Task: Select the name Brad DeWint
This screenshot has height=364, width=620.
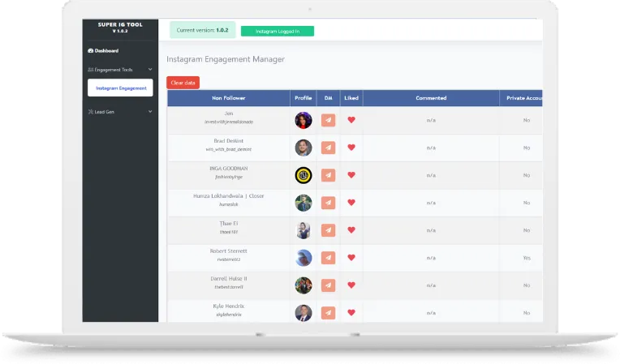Action: (229, 141)
